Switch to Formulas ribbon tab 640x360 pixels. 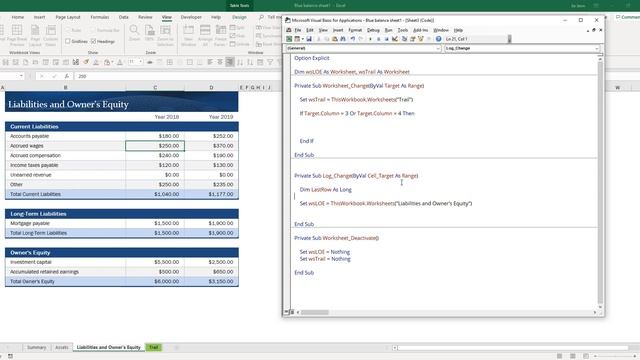coord(100,17)
